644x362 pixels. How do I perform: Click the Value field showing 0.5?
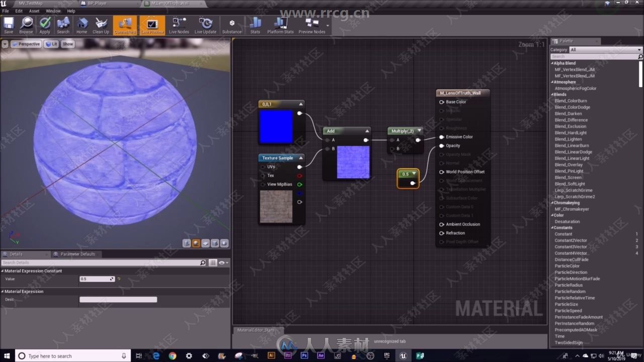pos(97,279)
